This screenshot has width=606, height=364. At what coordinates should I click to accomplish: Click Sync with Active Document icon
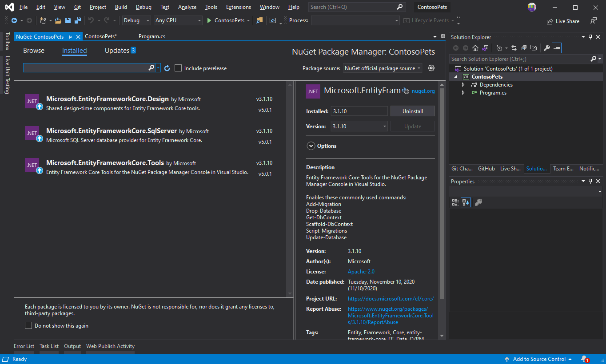[514, 48]
